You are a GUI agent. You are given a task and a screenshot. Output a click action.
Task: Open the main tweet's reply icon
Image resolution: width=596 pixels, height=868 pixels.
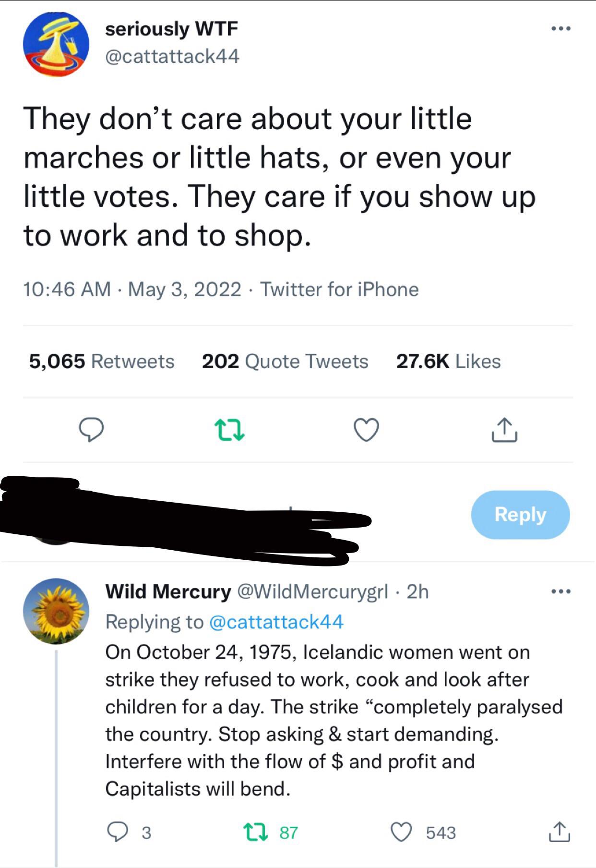[91, 430]
